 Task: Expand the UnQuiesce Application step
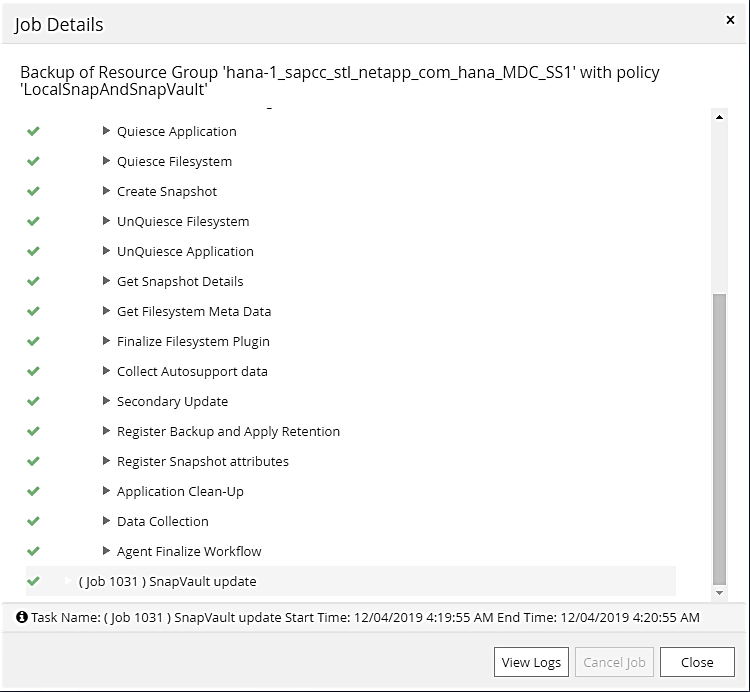pyautogui.click(x=107, y=251)
